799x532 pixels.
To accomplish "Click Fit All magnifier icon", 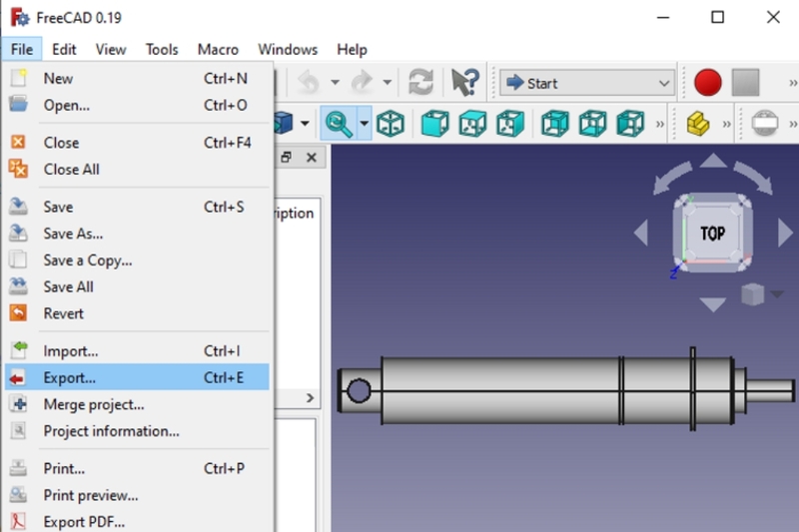I will (339, 123).
